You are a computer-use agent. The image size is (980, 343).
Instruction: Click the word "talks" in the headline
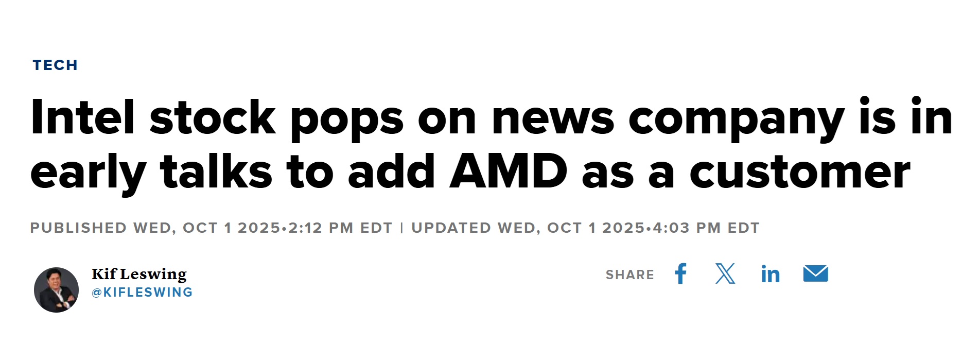pos(216,172)
